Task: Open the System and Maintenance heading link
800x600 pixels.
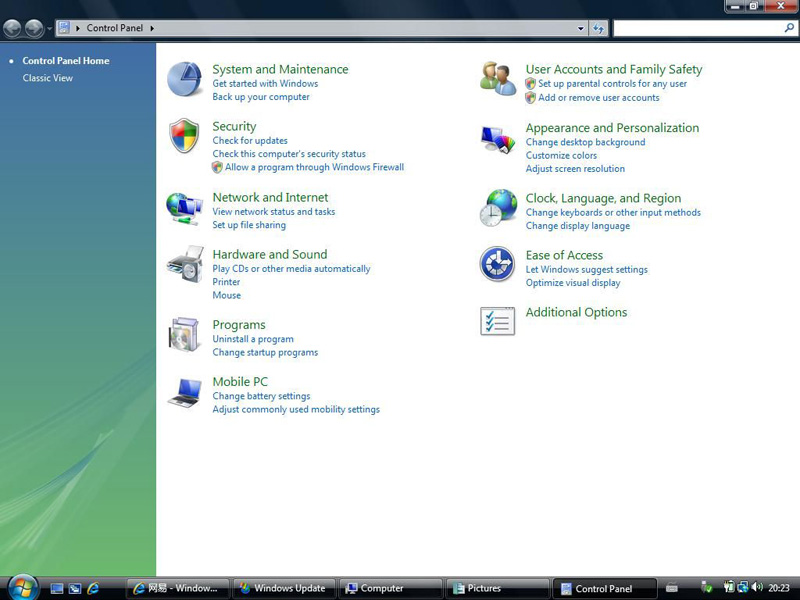Action: [281, 69]
